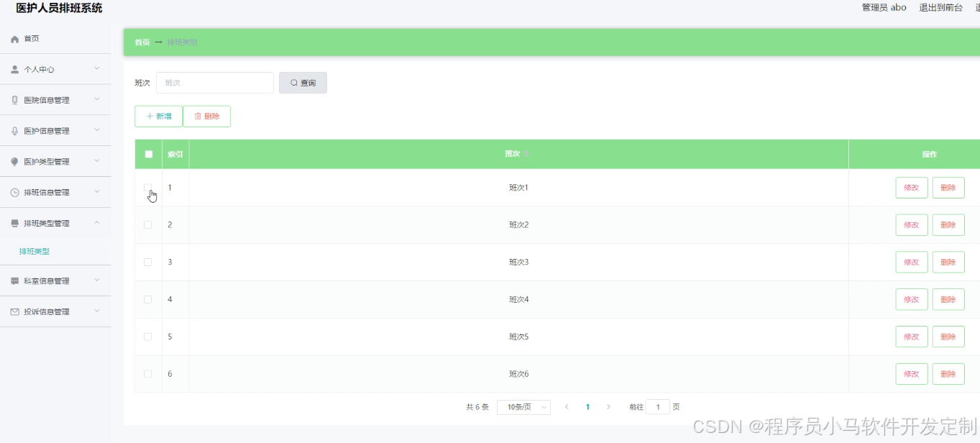Click 共 6 条 total count text
Screen dimensions: 980x443
(x=477, y=407)
